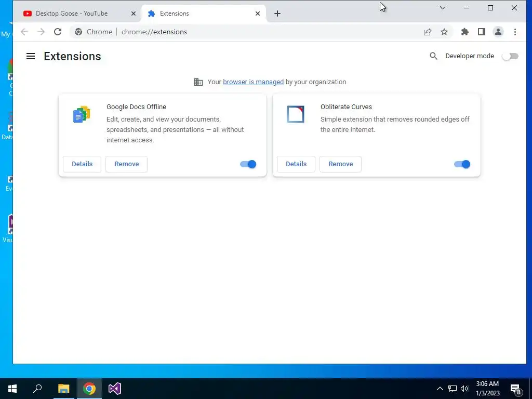Close the Extensions tab

point(258,14)
